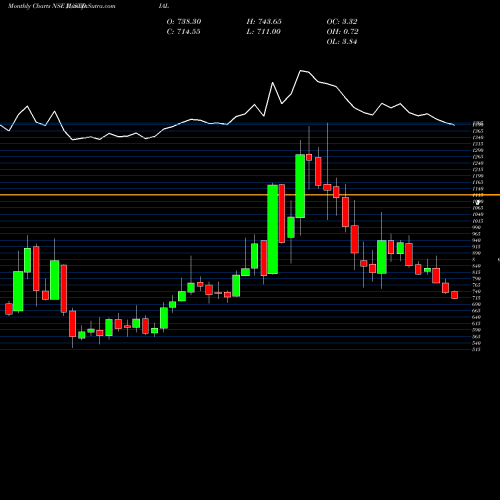Click the OC: 3.32 reading
The image size is (500, 500).
342,22
